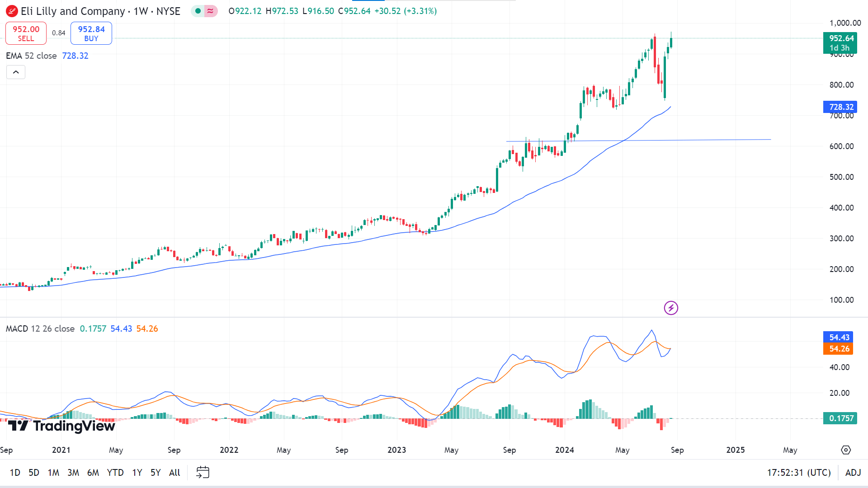Click the 2022 label on time axis
The image size is (868, 488).
(229, 450)
